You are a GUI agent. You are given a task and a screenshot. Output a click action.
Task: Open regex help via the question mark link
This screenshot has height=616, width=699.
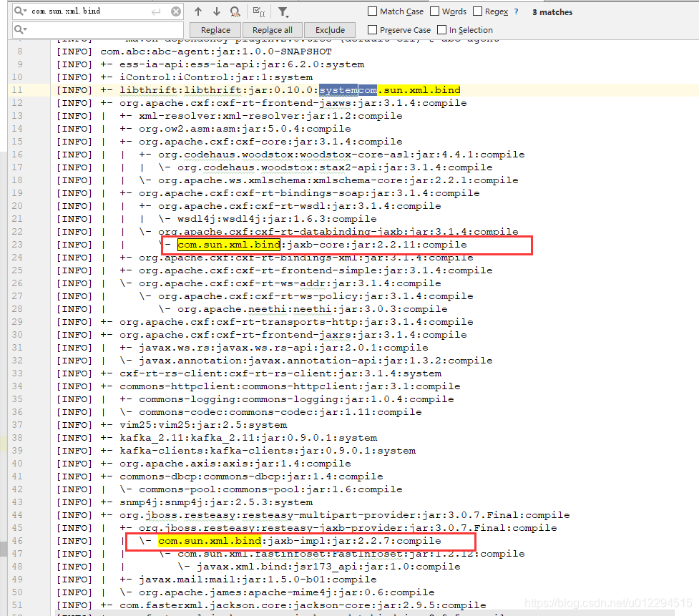(516, 11)
